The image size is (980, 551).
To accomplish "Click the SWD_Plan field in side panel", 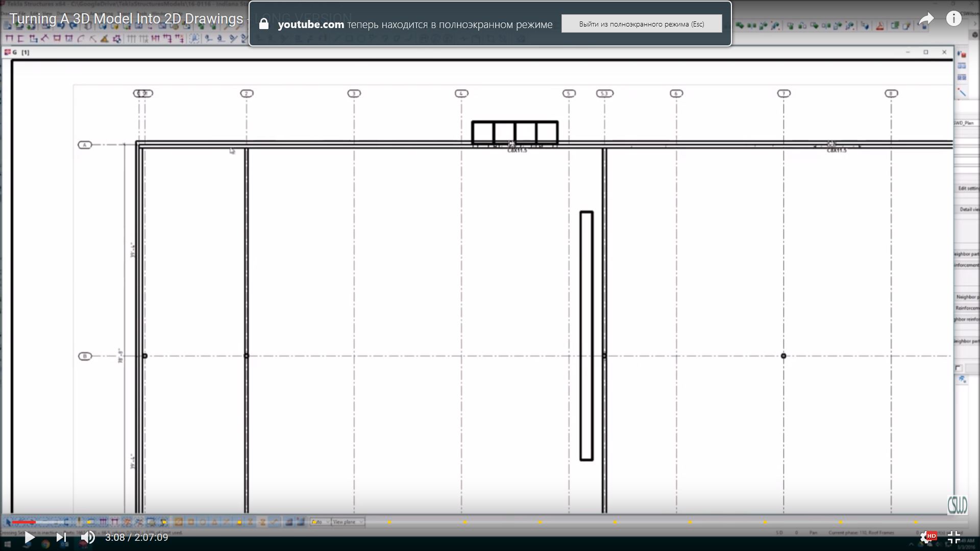I will (965, 123).
